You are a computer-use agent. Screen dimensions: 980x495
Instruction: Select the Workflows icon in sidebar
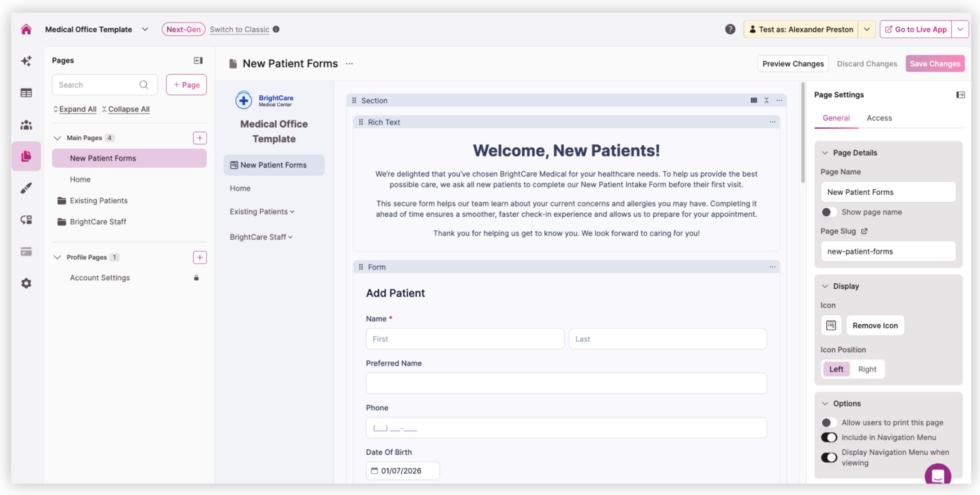coord(26,220)
